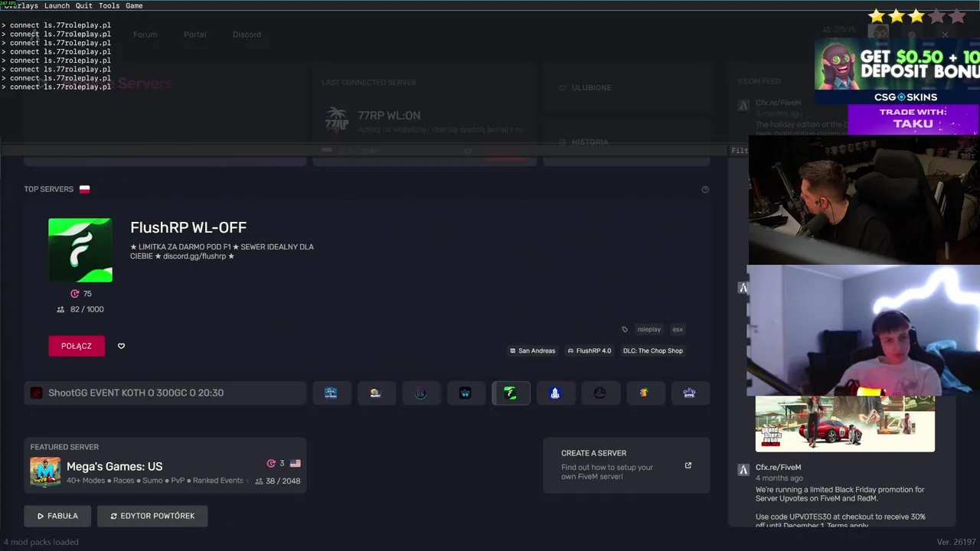Click the external link icon on Create a Server
980x551 pixels.
688,465
